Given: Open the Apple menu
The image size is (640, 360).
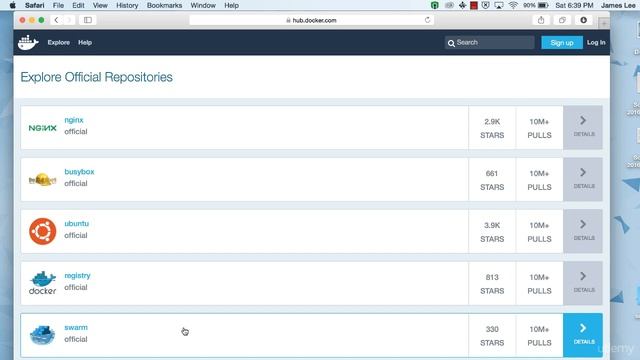Looking at the screenshot, I should point(13,5).
